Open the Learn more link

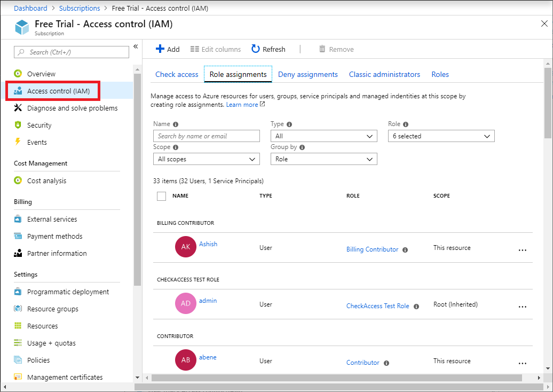pos(242,105)
